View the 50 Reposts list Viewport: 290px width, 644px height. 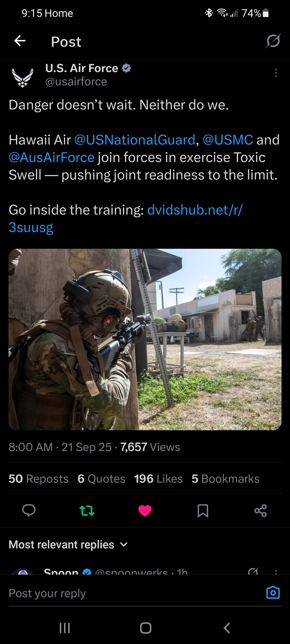[x=38, y=479]
